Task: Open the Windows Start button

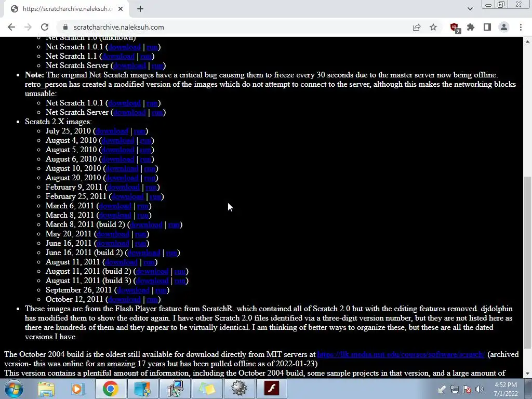Action: 14,389
